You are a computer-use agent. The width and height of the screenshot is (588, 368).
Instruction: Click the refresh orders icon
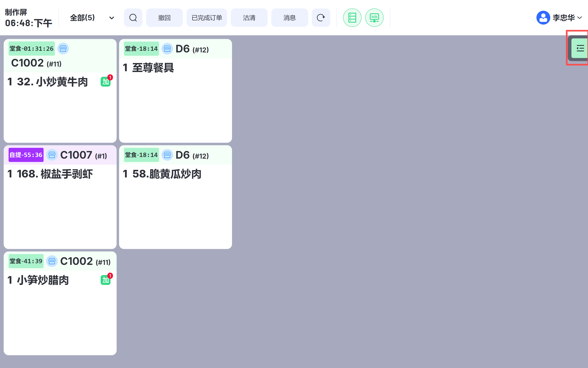[321, 18]
